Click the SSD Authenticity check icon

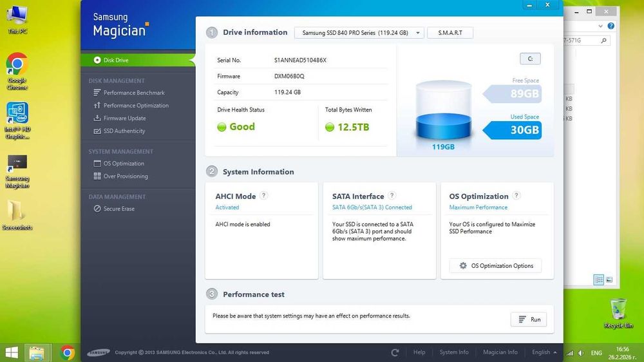tap(97, 131)
